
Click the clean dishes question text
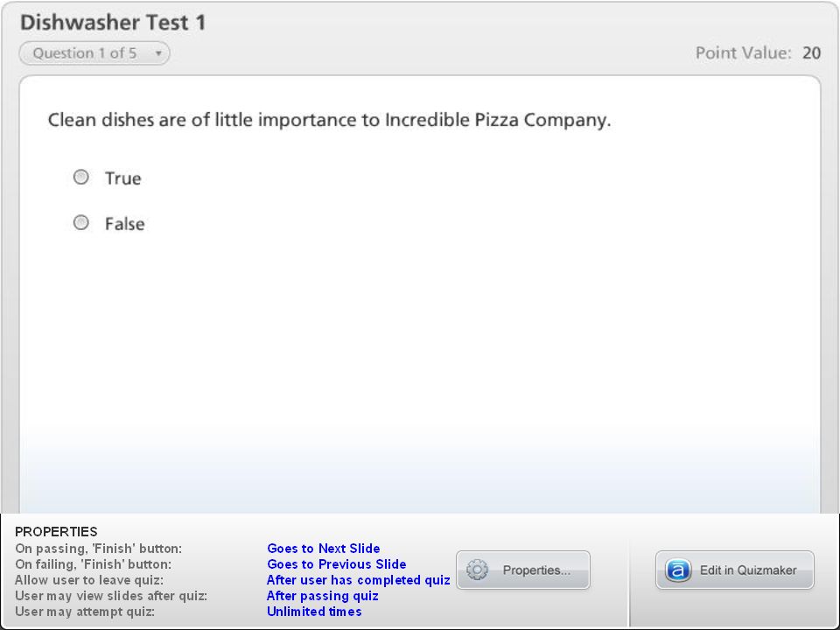[x=329, y=120]
